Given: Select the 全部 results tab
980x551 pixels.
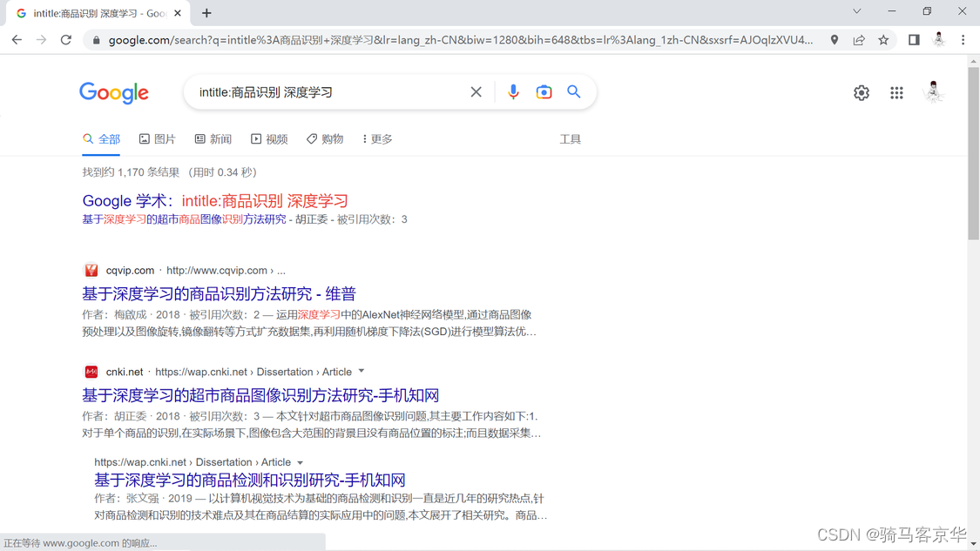Looking at the screenshot, I should pos(101,139).
